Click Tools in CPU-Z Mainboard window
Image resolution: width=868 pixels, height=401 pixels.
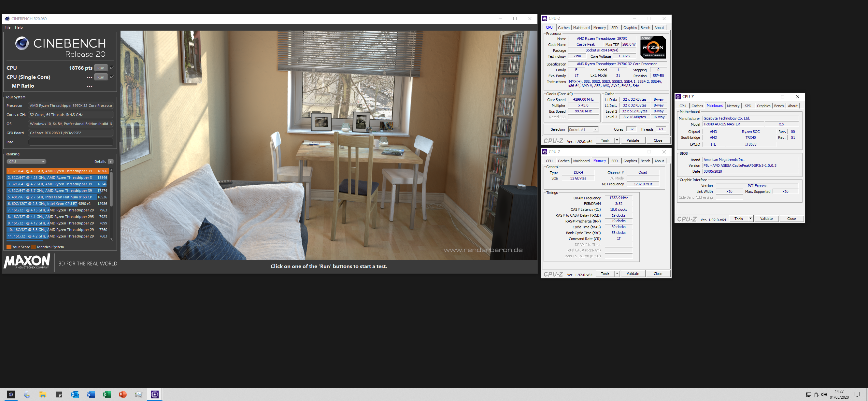point(739,219)
